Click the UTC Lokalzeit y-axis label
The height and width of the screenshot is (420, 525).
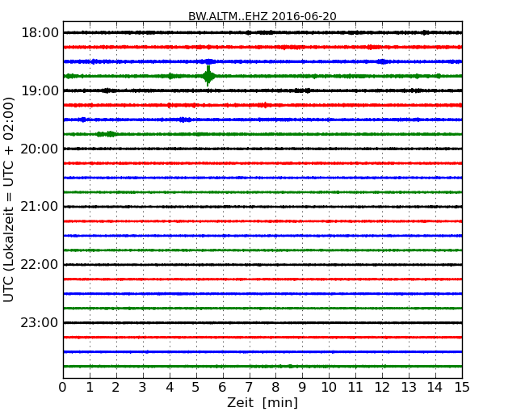click(x=9, y=199)
